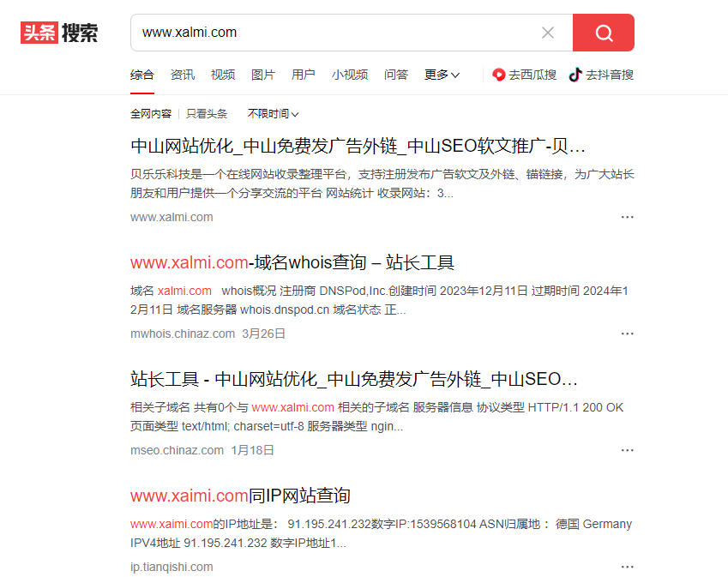This screenshot has height=577, width=728.
Task: Click the whois概况 description snippet
Action: pos(379,300)
